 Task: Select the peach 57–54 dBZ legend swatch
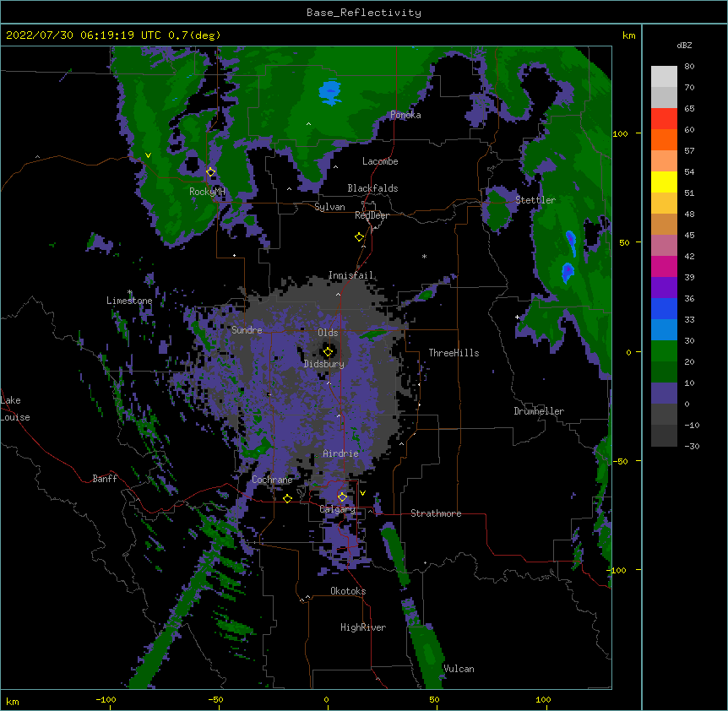coord(664,161)
